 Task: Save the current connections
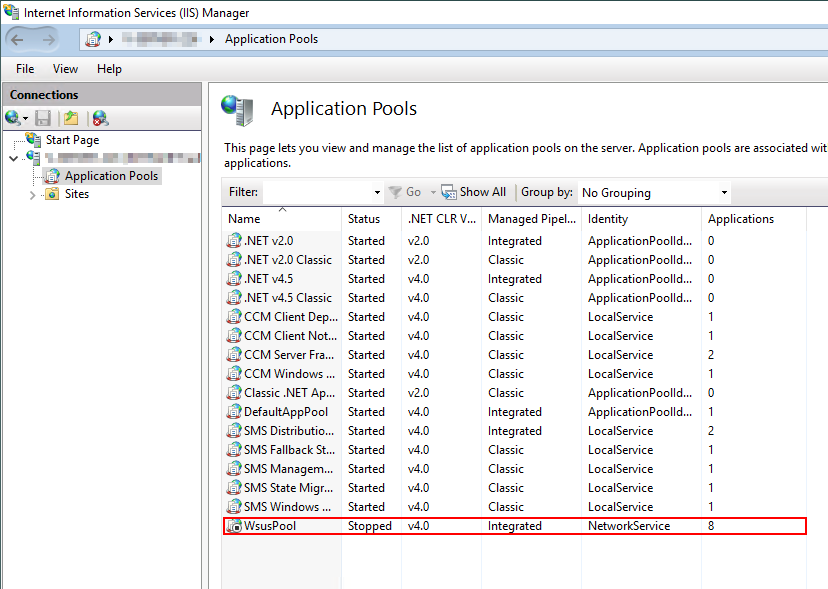pos(42,117)
